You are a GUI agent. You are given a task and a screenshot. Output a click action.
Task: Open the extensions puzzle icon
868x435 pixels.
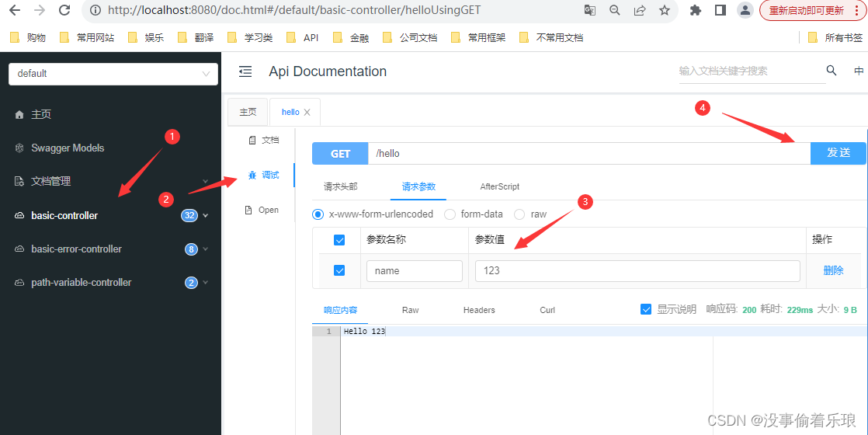[x=696, y=10]
